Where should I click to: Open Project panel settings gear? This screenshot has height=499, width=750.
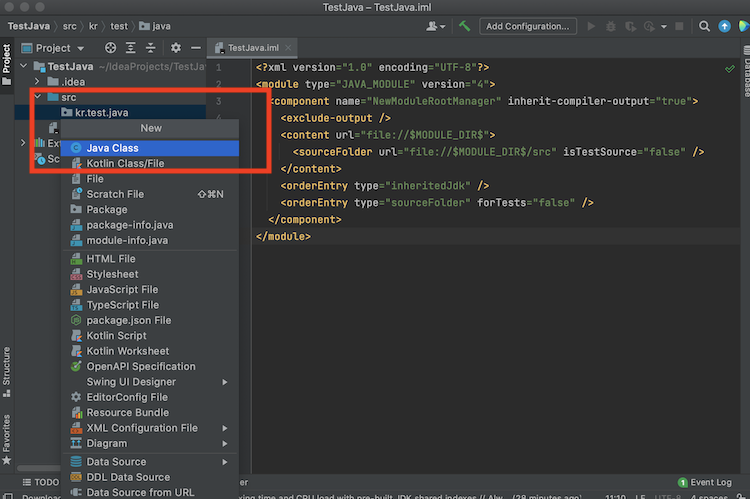pyautogui.click(x=176, y=48)
